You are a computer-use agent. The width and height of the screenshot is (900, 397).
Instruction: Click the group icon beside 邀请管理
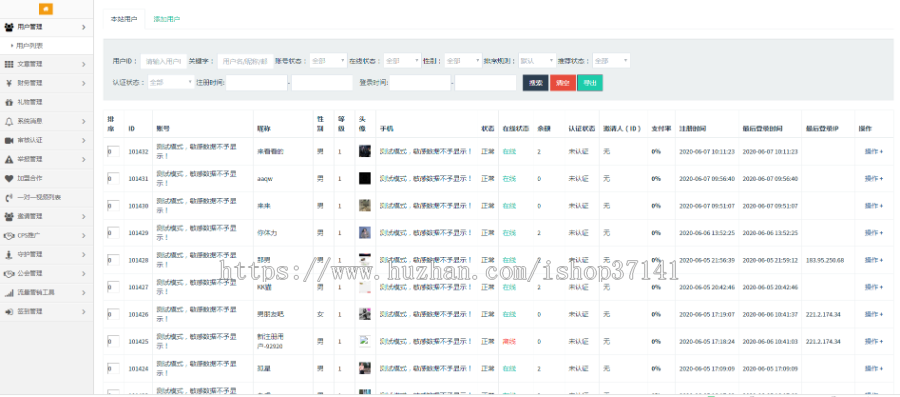(9, 216)
